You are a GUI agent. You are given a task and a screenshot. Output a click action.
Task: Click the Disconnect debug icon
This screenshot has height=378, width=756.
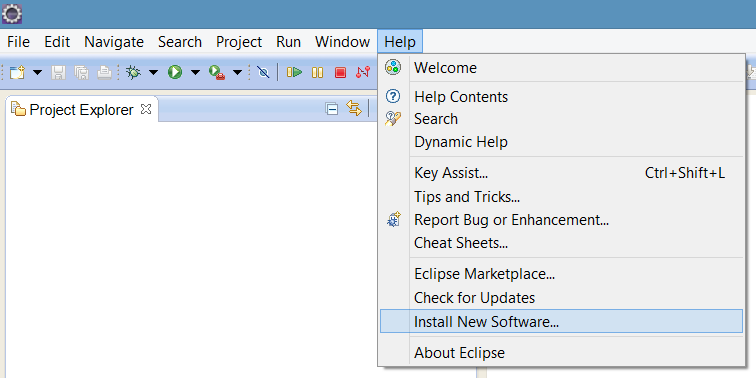[363, 73]
